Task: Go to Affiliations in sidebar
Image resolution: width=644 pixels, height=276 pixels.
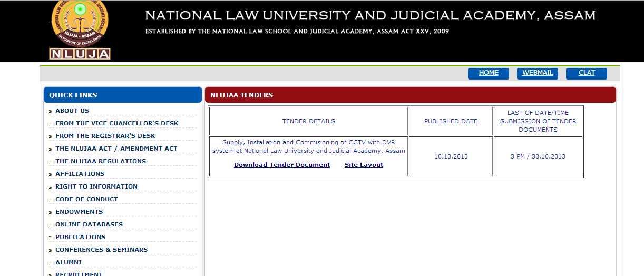Action: 80,174
